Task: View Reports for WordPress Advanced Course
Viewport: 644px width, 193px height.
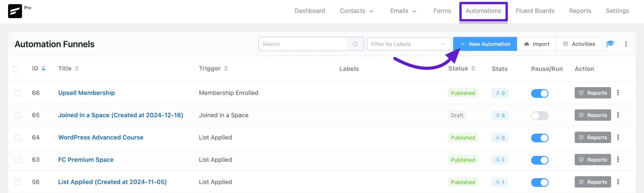Action: [593, 137]
